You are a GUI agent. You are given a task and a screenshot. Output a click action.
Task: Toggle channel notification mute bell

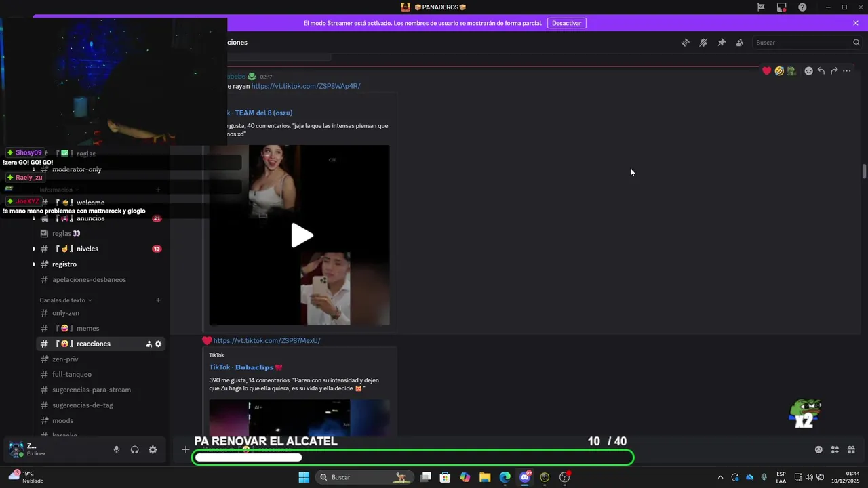coord(703,42)
